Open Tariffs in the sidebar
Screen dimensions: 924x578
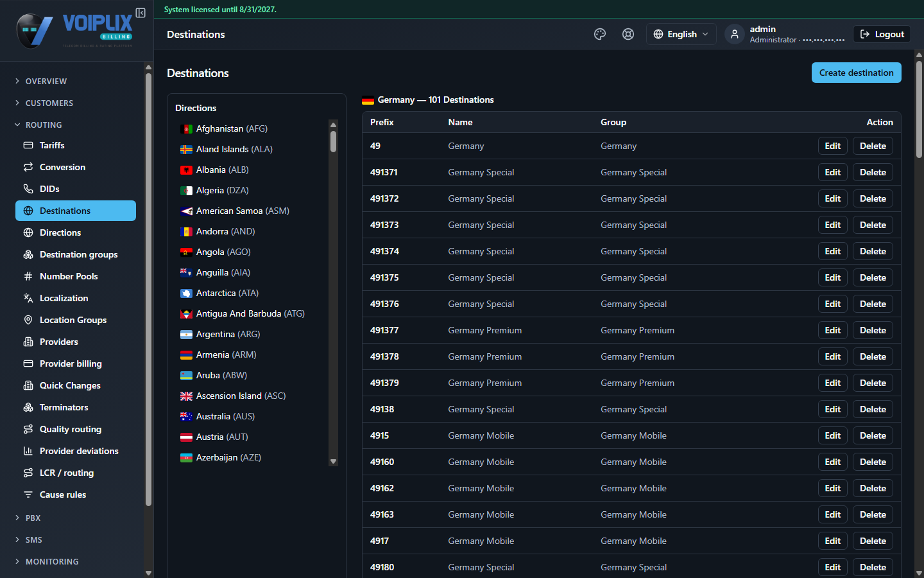(76, 145)
